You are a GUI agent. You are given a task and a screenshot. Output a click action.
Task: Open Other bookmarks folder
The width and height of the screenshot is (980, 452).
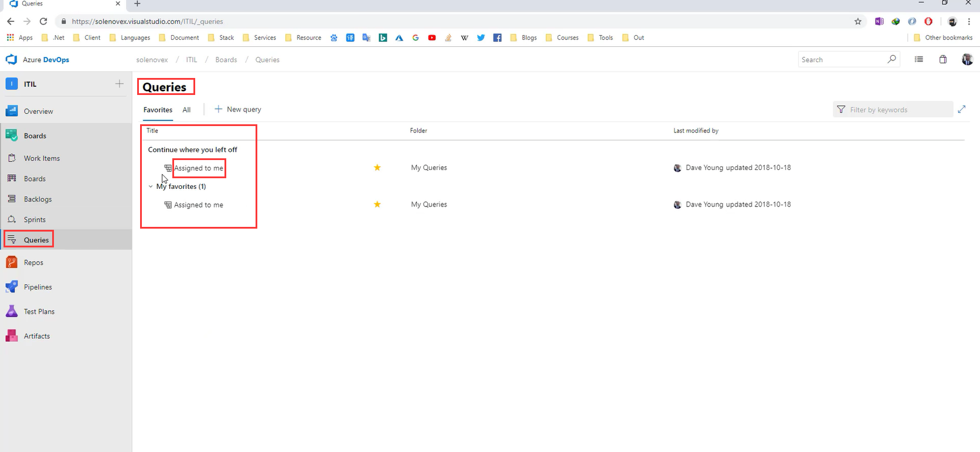click(943, 38)
